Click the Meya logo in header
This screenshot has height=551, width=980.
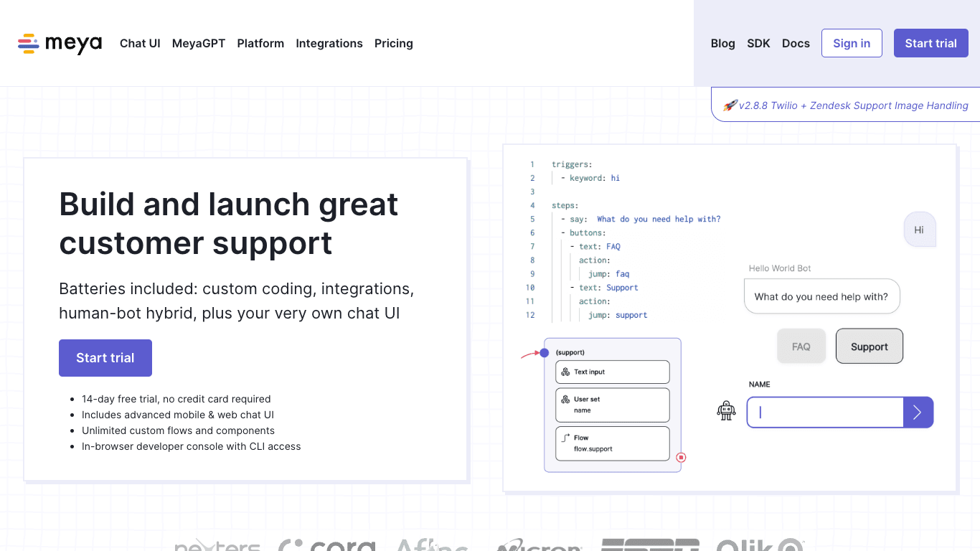[60, 44]
